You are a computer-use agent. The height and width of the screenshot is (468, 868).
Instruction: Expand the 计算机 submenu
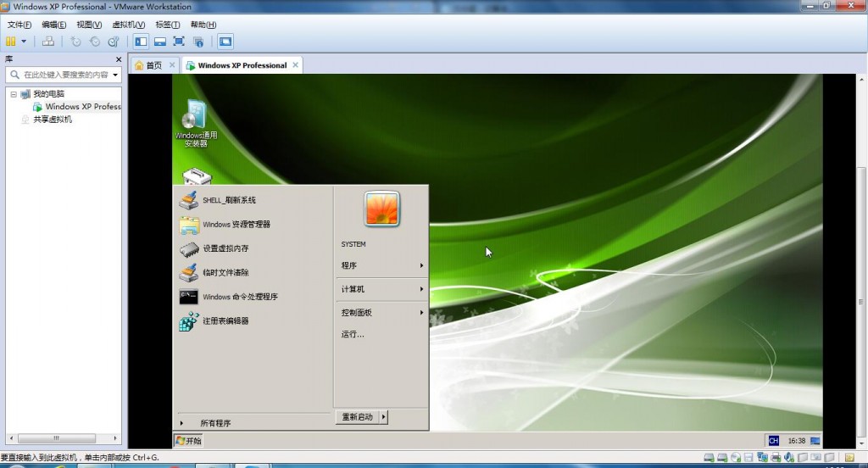pos(381,289)
